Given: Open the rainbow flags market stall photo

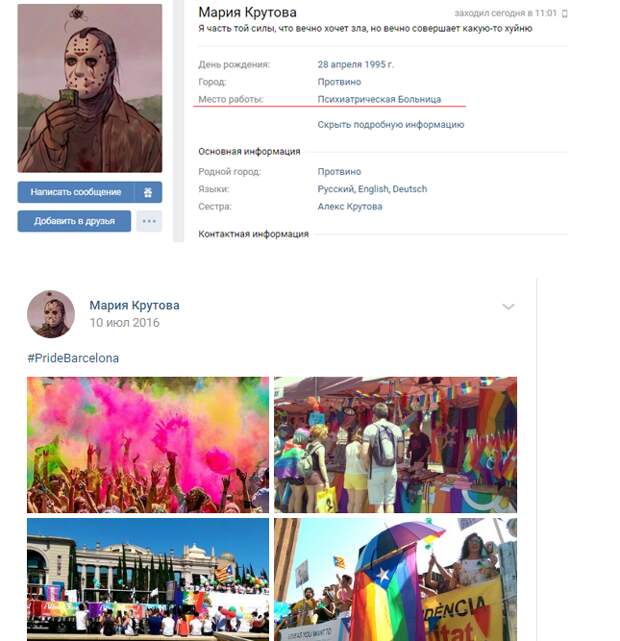Looking at the screenshot, I should click(x=395, y=445).
